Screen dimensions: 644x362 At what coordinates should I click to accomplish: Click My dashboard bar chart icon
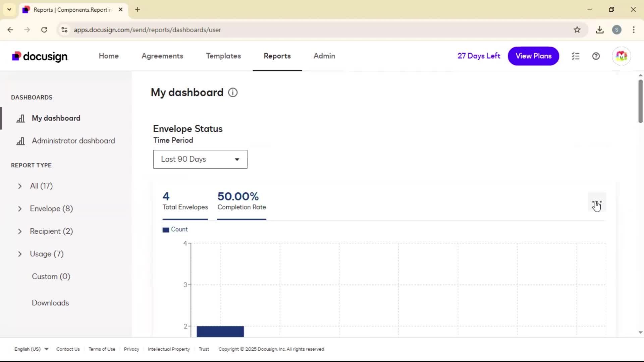click(x=21, y=118)
